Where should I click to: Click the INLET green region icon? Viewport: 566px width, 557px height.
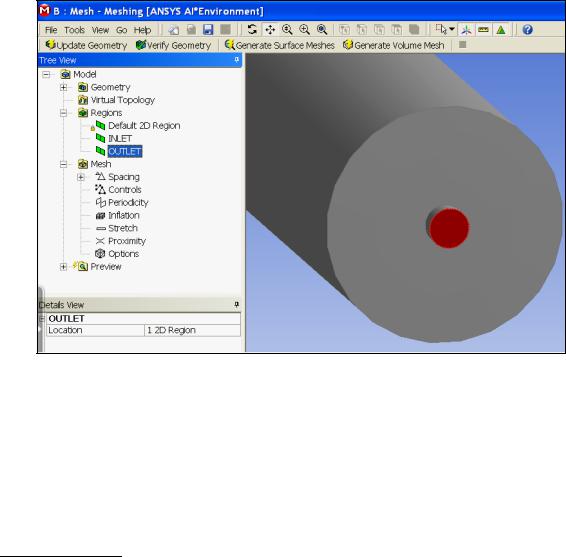(x=100, y=138)
